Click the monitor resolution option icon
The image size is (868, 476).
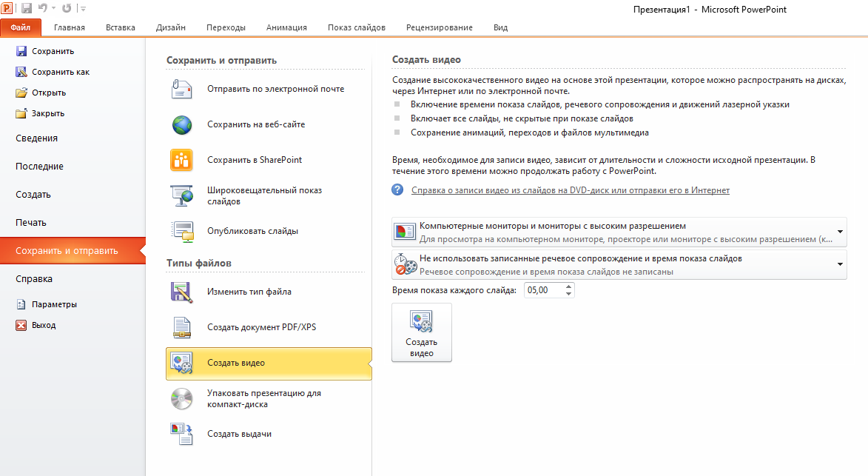[405, 232]
